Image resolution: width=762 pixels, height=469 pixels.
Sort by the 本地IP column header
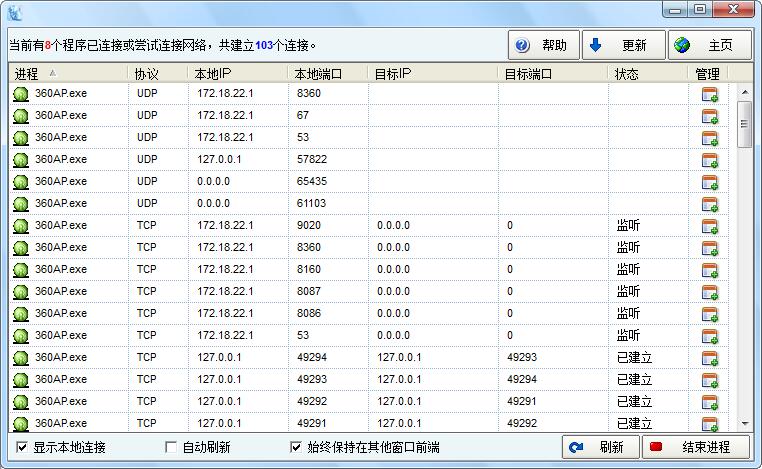238,74
